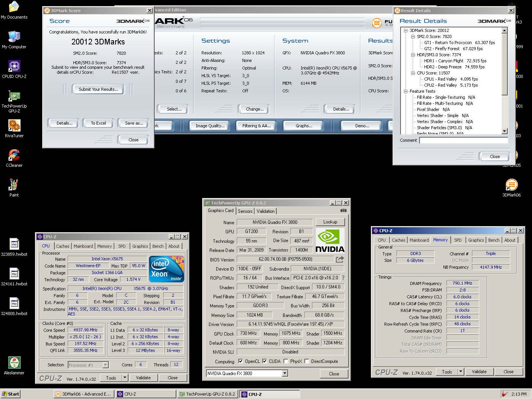The image size is (532, 399).
Task: Open Aleslammer desktop icon
Action: click(14, 366)
